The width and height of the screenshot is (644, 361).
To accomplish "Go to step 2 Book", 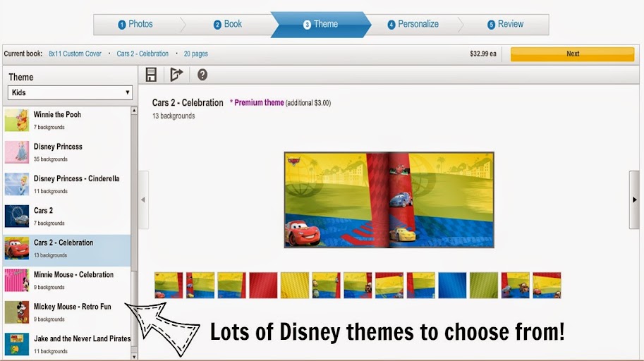I will tap(228, 24).
